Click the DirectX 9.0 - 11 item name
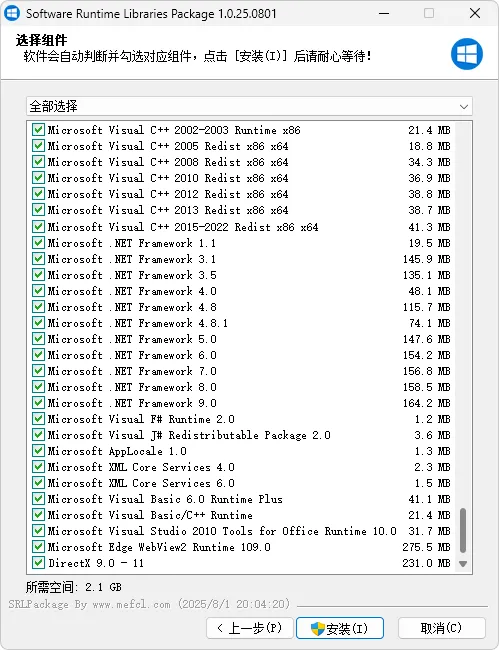Image resolution: width=499 pixels, height=650 pixels. (x=96, y=563)
